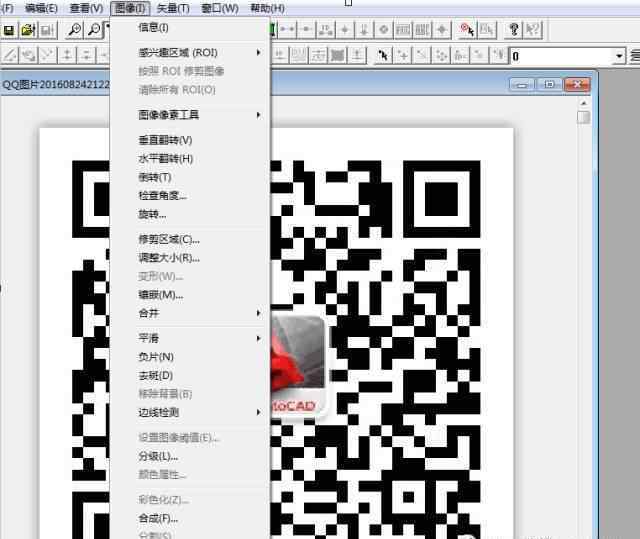Click the zoom in magnifier icon

[74, 30]
